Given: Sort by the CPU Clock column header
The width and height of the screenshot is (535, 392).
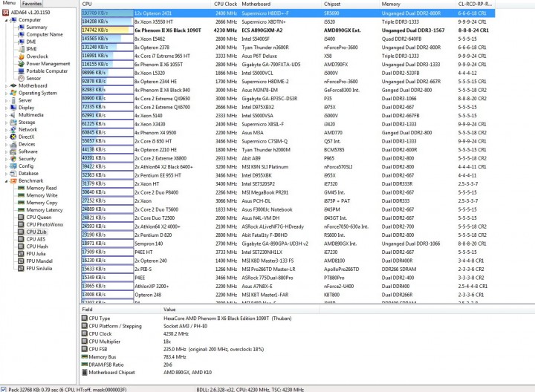Looking at the screenshot, I should (x=226, y=4).
